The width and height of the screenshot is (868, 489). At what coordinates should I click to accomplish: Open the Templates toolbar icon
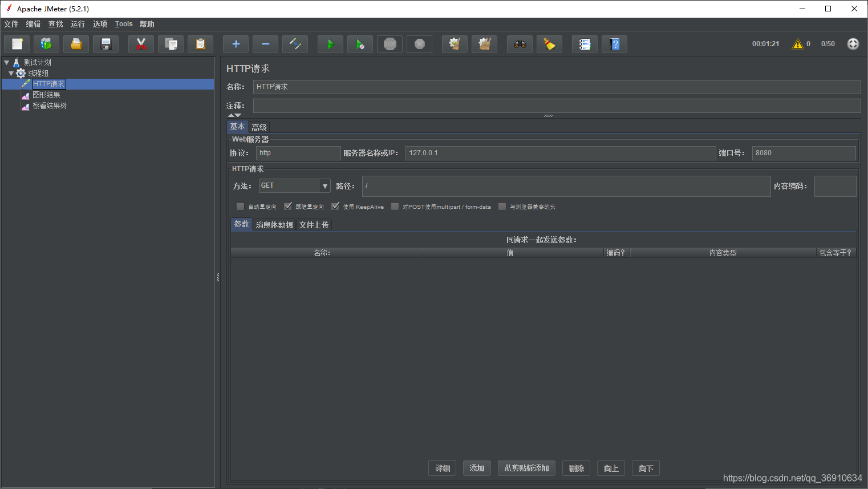46,44
